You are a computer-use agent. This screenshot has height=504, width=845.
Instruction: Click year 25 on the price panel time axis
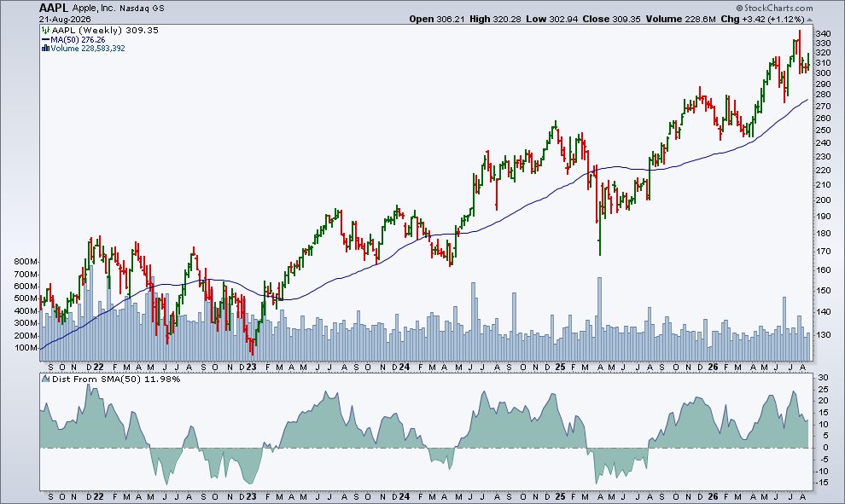point(560,368)
